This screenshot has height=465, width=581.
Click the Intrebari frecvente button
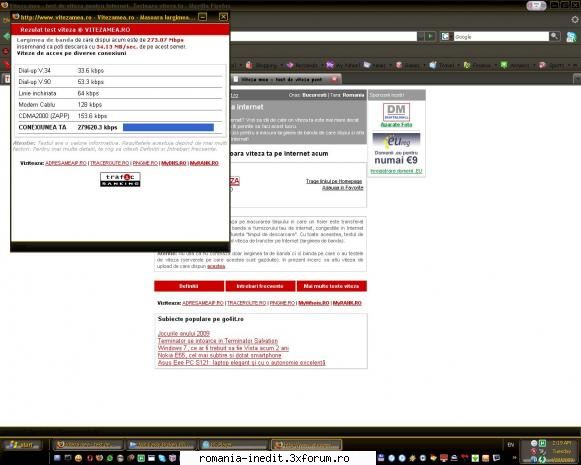(x=260, y=286)
